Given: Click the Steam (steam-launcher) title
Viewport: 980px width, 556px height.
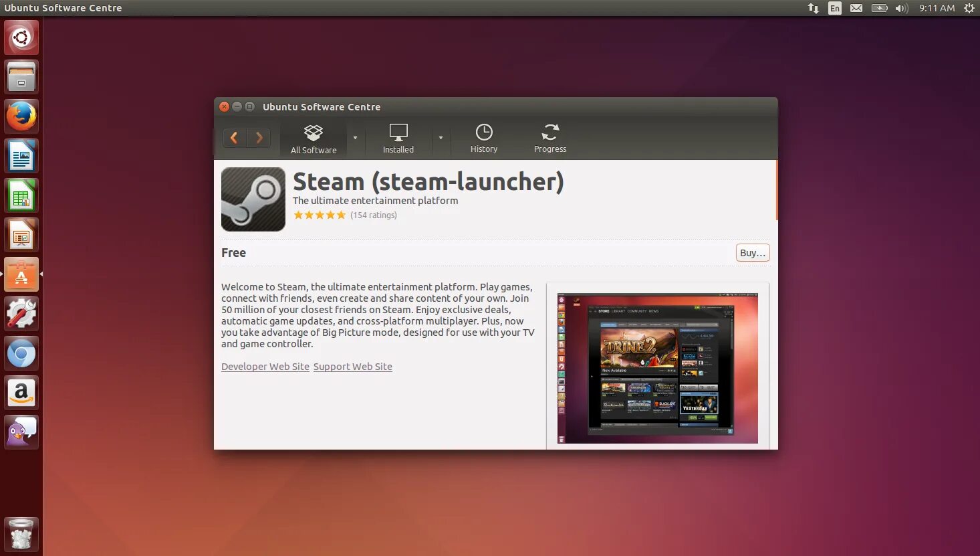Looking at the screenshot, I should (428, 181).
